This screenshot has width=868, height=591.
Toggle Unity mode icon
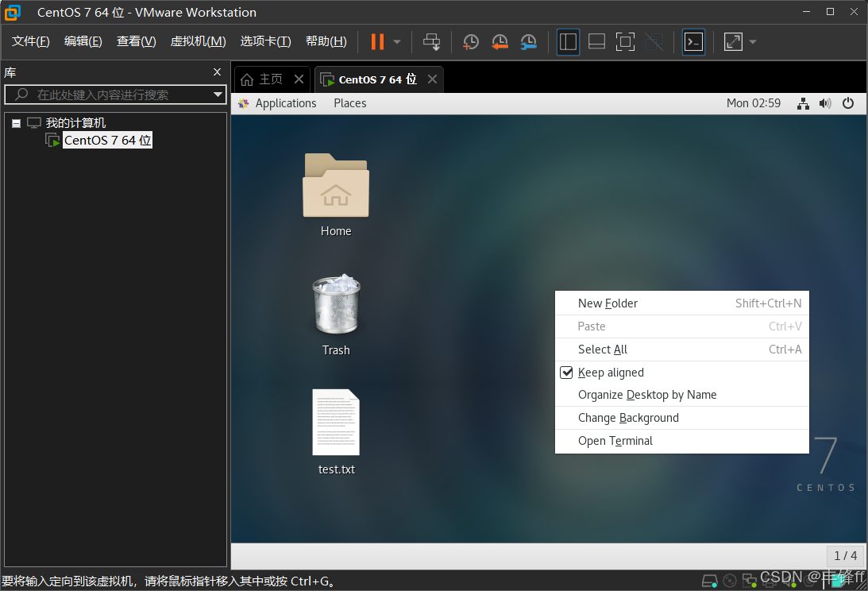coord(654,41)
